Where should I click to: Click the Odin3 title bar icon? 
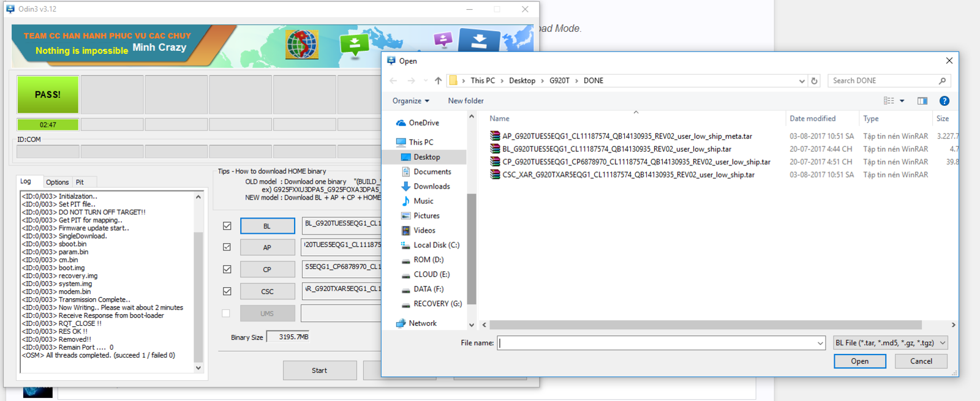pos(10,9)
